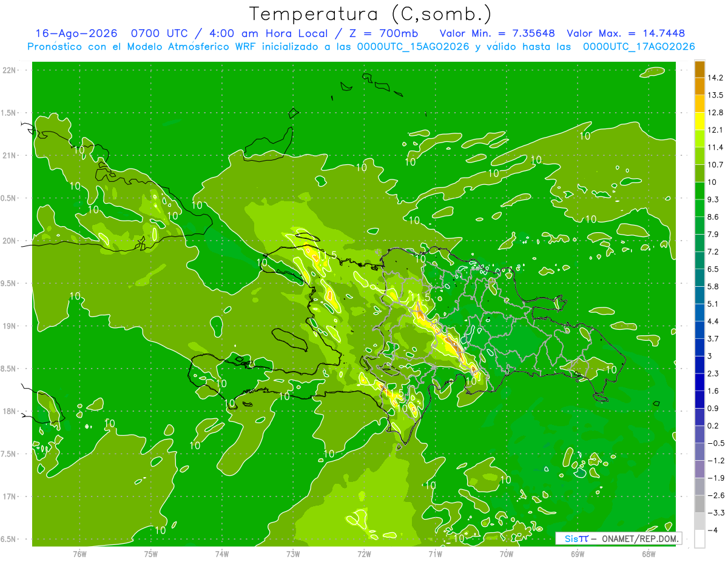The height and width of the screenshot is (562, 728).
Task: Click the "-3.3" colorbar legend value
Action: tap(715, 513)
